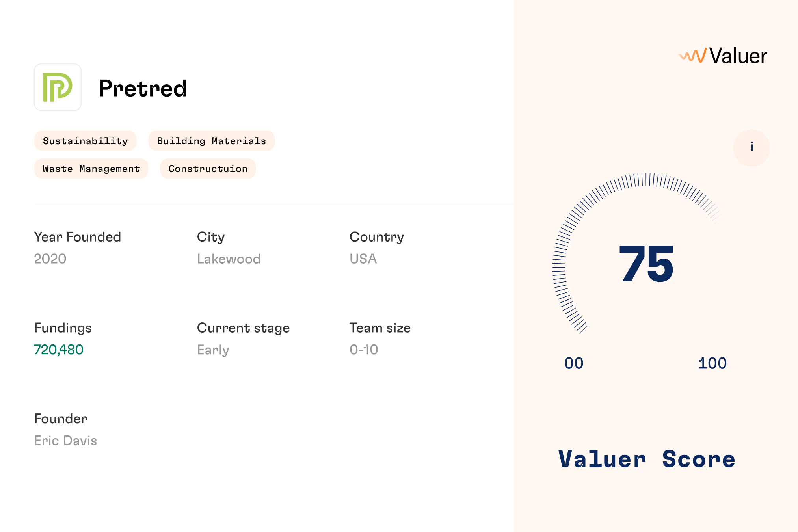Click the 2020 founding year value

(x=50, y=259)
